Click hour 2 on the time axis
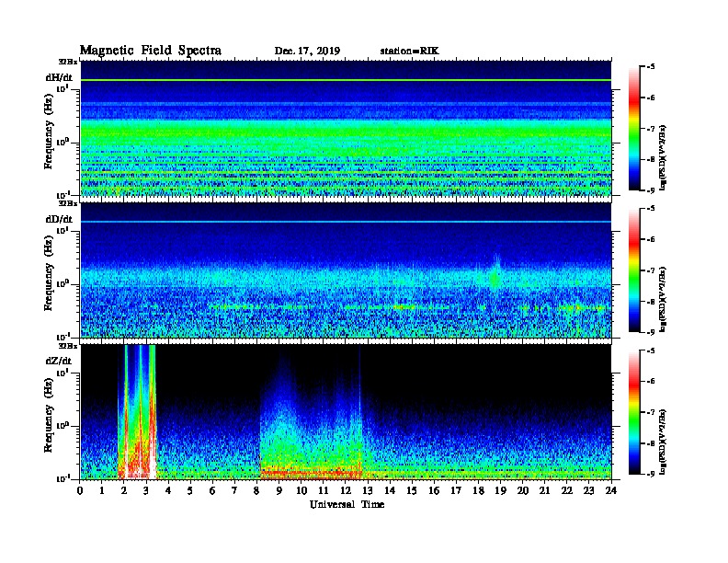This screenshot has height=563, width=728. click(x=124, y=490)
